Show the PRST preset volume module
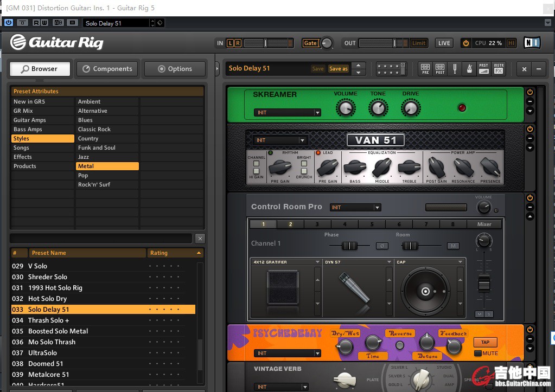This screenshot has width=555, height=392. [483, 68]
